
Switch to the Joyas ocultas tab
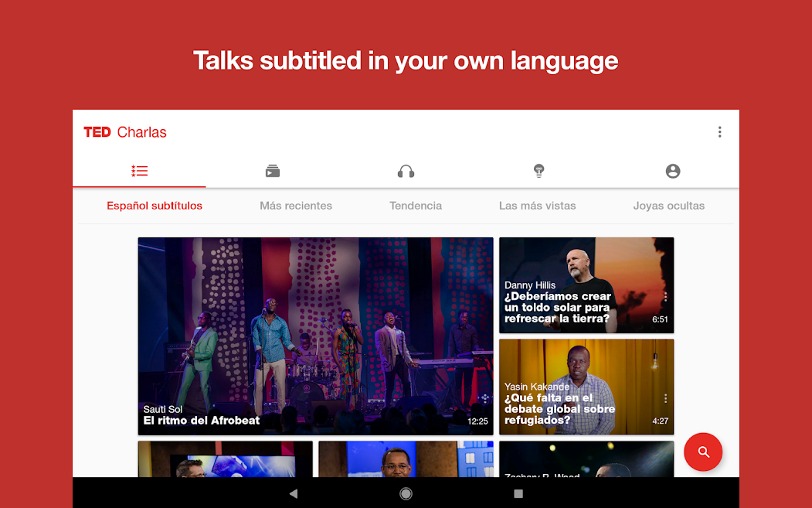click(x=668, y=206)
